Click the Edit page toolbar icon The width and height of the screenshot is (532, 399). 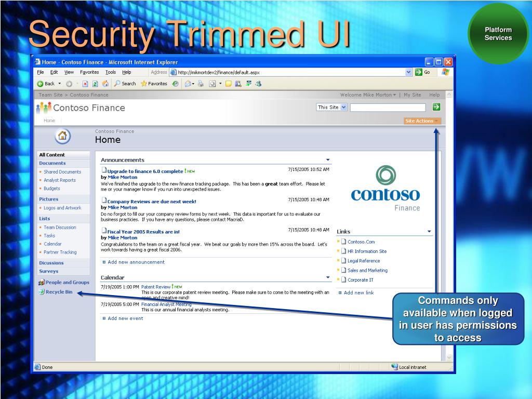(212, 84)
